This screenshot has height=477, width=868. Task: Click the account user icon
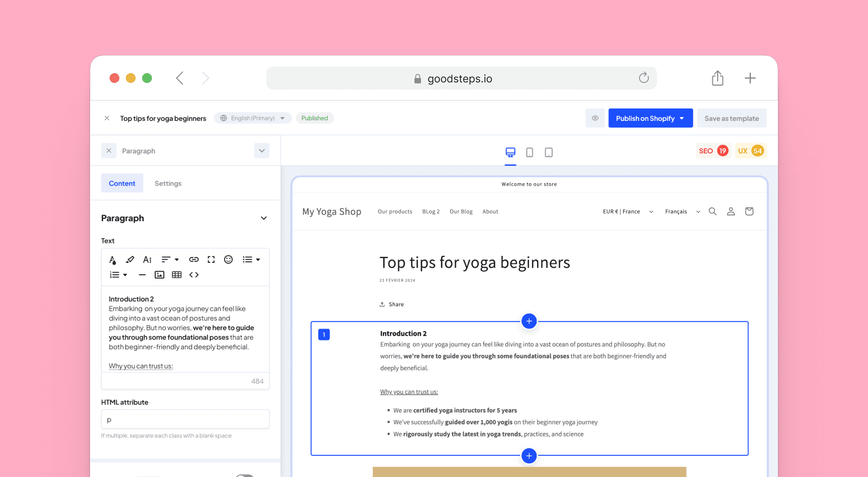[731, 211]
